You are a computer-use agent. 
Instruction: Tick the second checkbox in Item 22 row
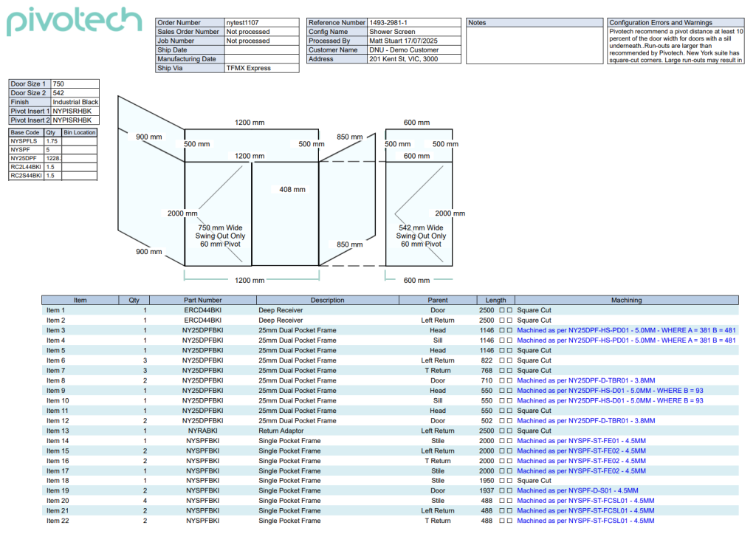pos(509,521)
